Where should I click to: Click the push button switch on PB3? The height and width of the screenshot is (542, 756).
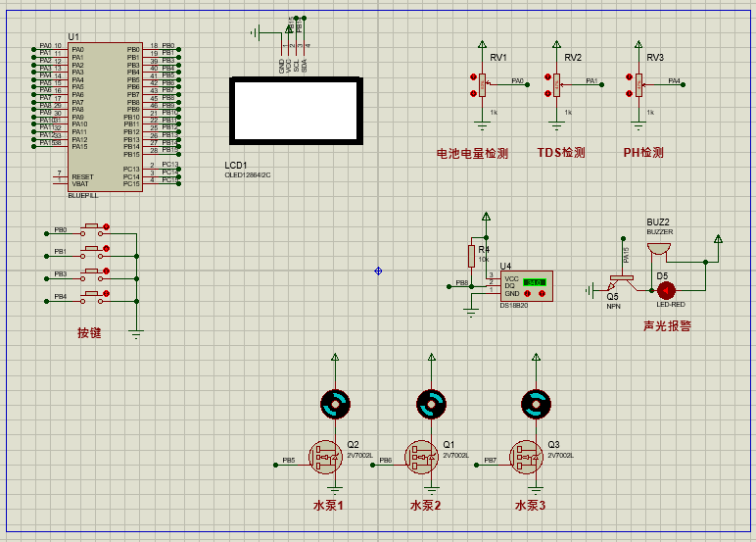[92, 275]
